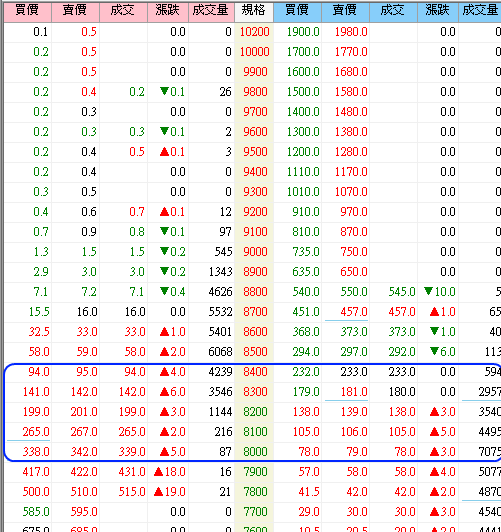Click put bid price 1900.0
The image size is (501, 532).
[303, 32]
